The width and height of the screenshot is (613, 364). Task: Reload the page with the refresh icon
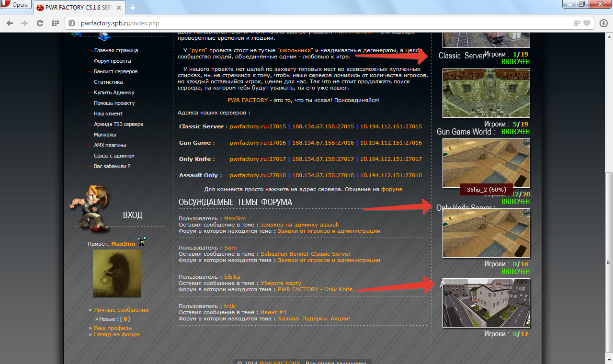click(x=40, y=23)
